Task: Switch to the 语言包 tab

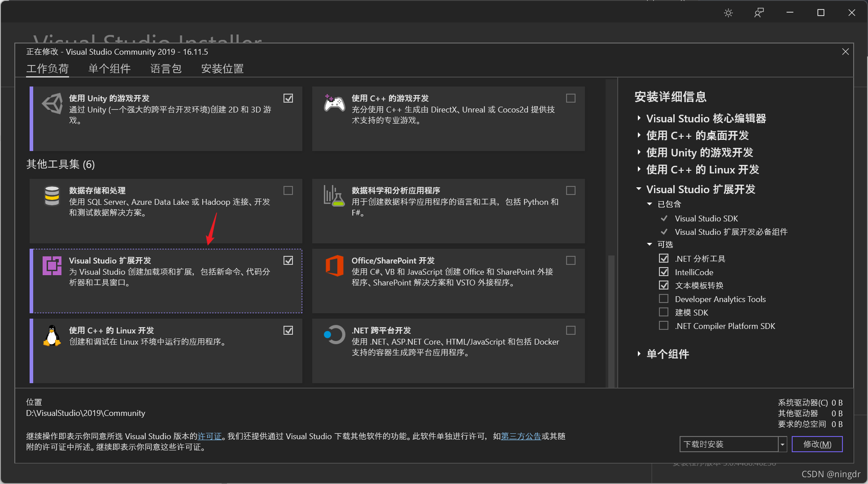Action: [166, 69]
